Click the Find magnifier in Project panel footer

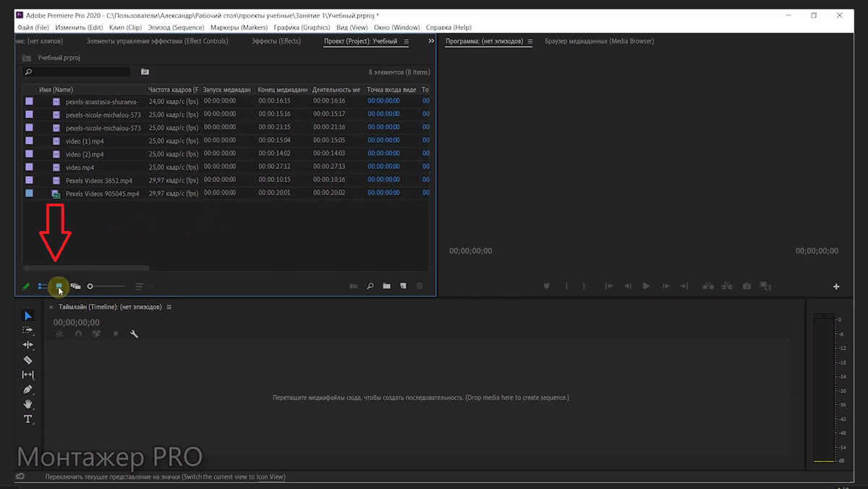click(370, 286)
